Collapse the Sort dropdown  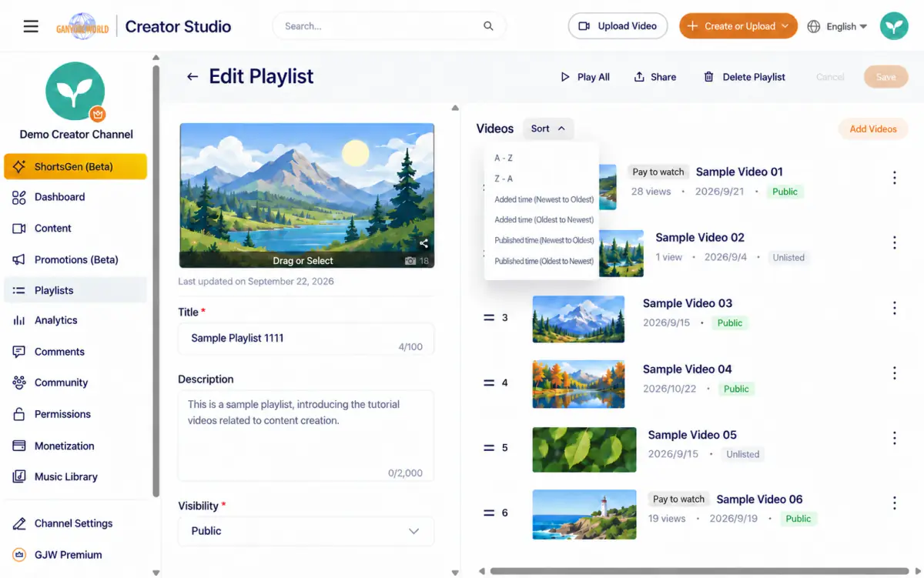[548, 129]
